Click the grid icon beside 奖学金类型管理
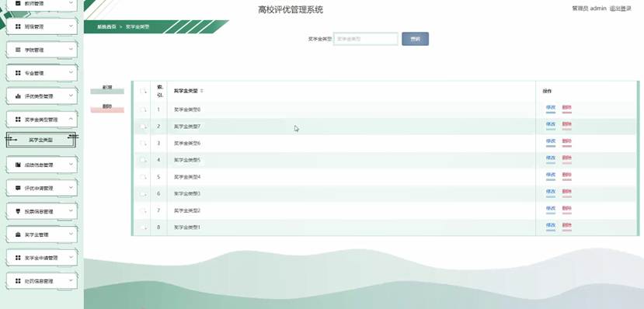 tap(18, 120)
